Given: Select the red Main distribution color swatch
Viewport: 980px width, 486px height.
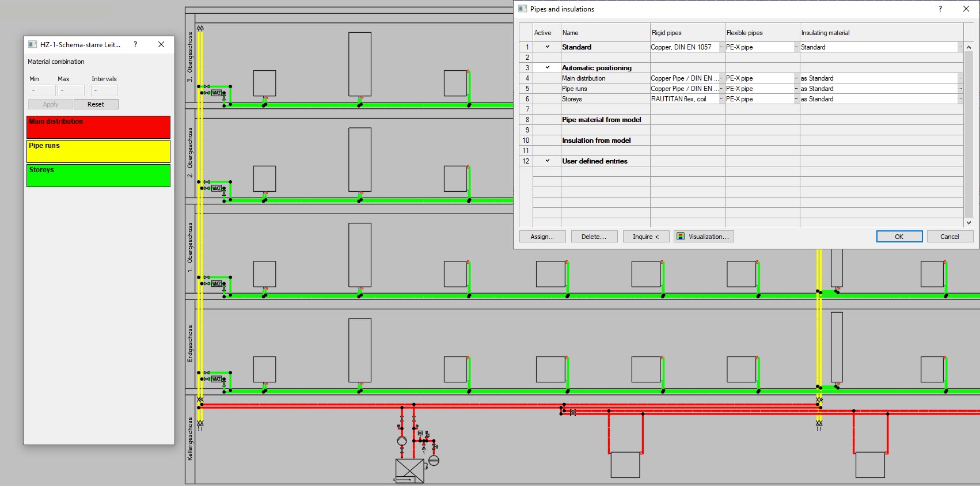Looking at the screenshot, I should click(x=98, y=127).
